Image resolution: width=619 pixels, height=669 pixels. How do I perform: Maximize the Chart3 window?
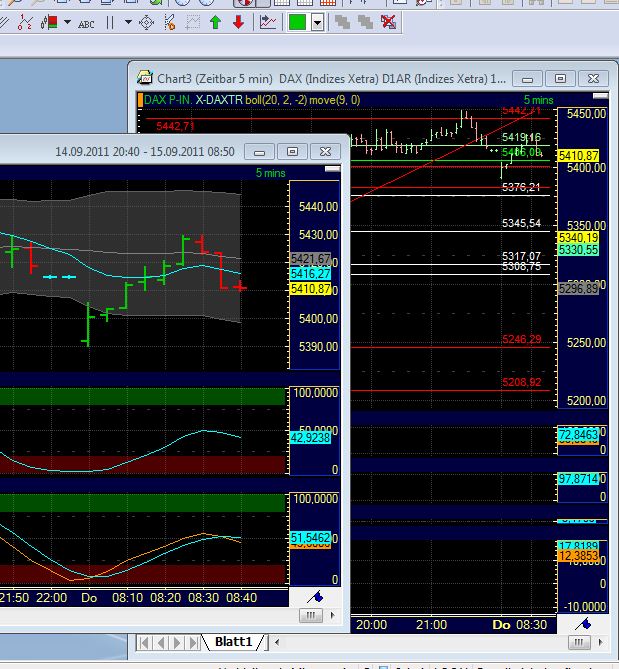[561, 79]
